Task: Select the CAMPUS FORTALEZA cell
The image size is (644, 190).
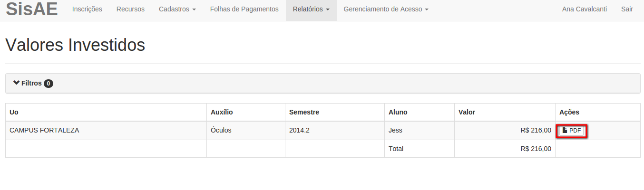Action: click(x=106, y=131)
